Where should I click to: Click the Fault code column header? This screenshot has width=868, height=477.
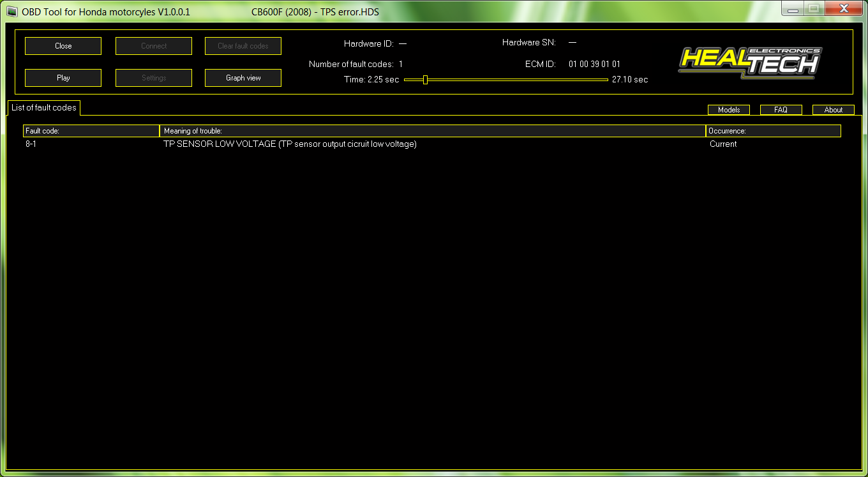(91, 131)
